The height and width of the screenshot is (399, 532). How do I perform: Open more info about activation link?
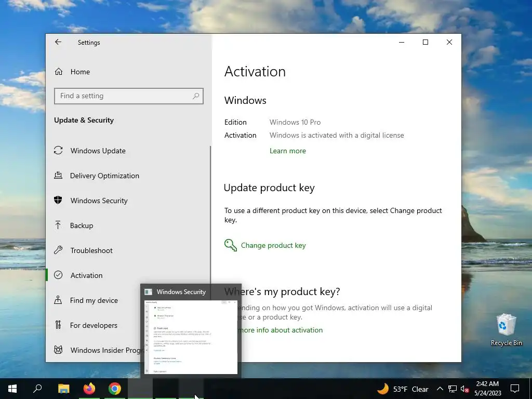280,330
